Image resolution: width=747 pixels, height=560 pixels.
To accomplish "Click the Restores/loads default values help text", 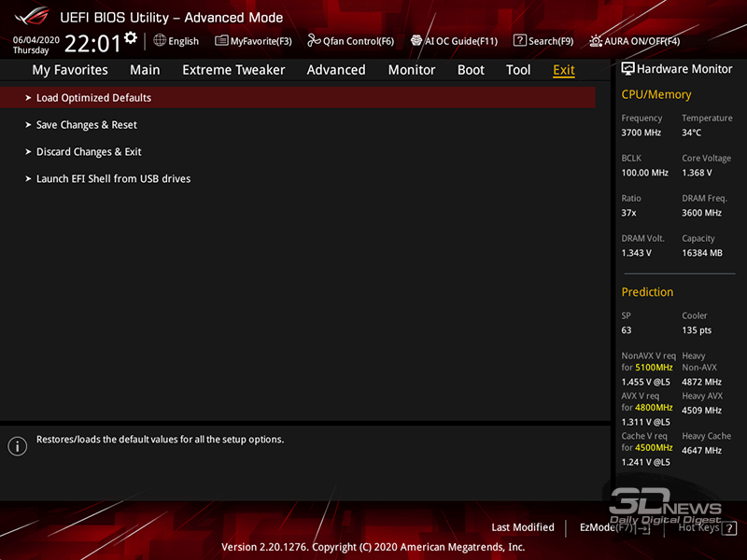I will click(160, 440).
